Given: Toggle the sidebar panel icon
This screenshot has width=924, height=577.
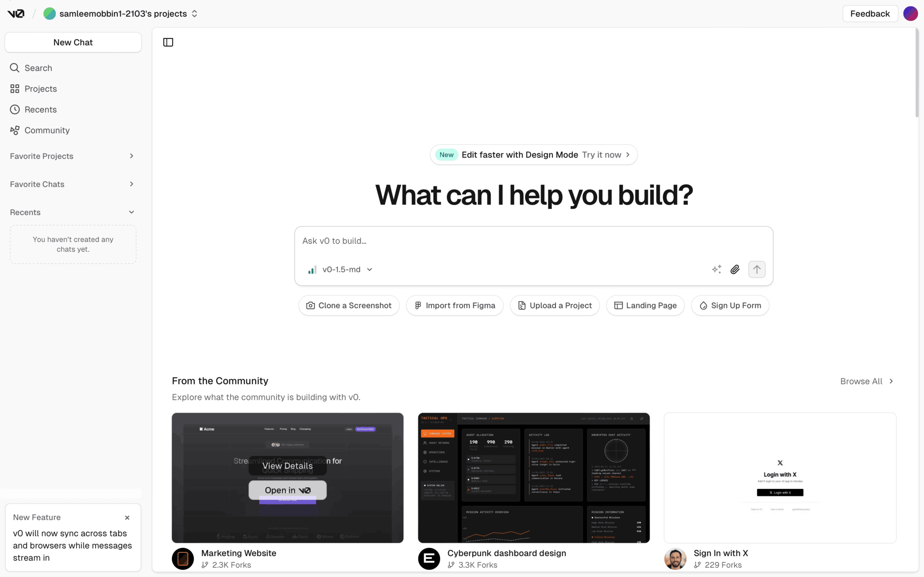Looking at the screenshot, I should [168, 42].
